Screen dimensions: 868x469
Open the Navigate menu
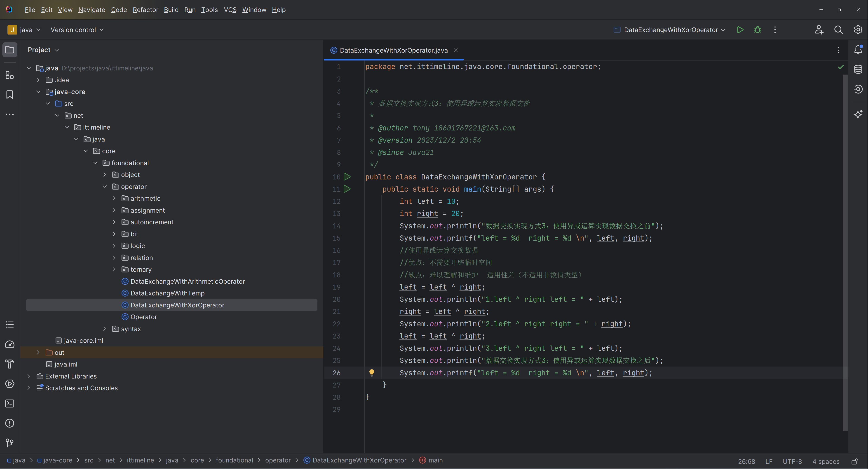[x=92, y=10]
